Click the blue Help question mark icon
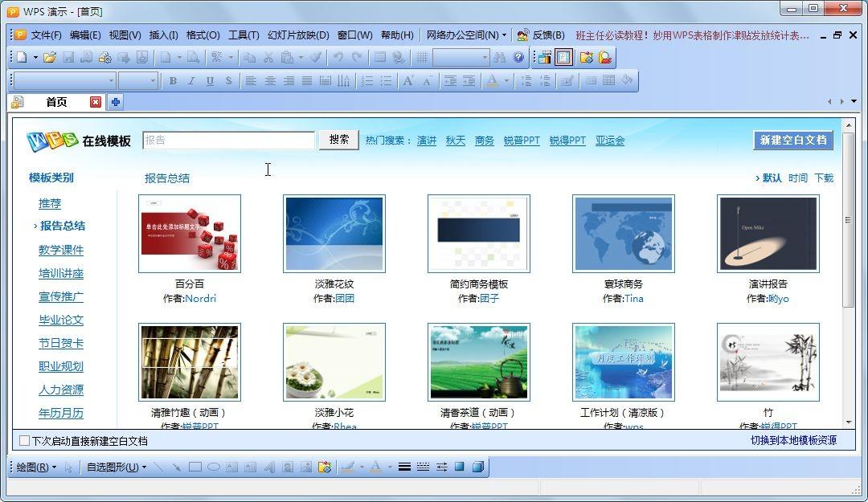The image size is (868, 502). [518, 57]
